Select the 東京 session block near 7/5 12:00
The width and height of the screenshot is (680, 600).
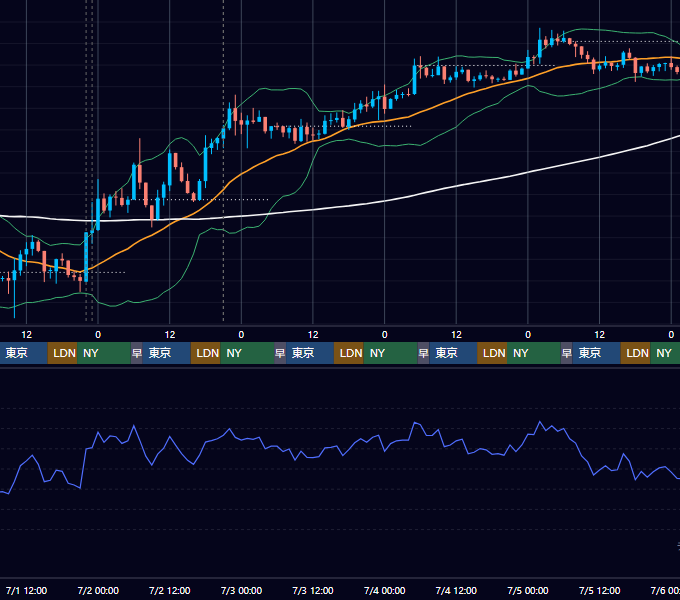596,353
